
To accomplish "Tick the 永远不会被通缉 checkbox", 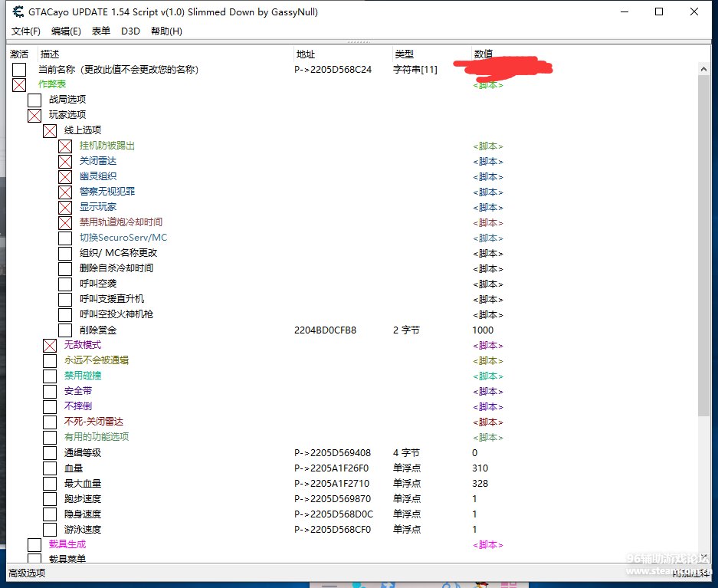I will click(x=50, y=360).
